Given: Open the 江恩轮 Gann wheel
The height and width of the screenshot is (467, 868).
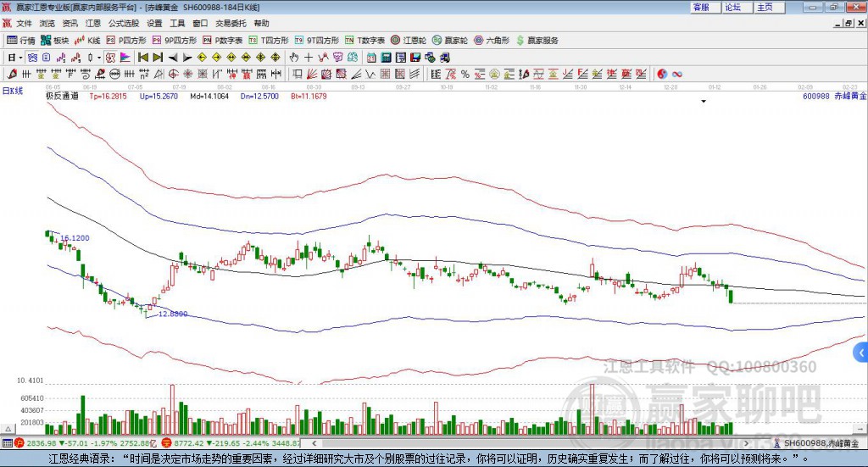Looking at the screenshot, I should pyautogui.click(x=409, y=41).
